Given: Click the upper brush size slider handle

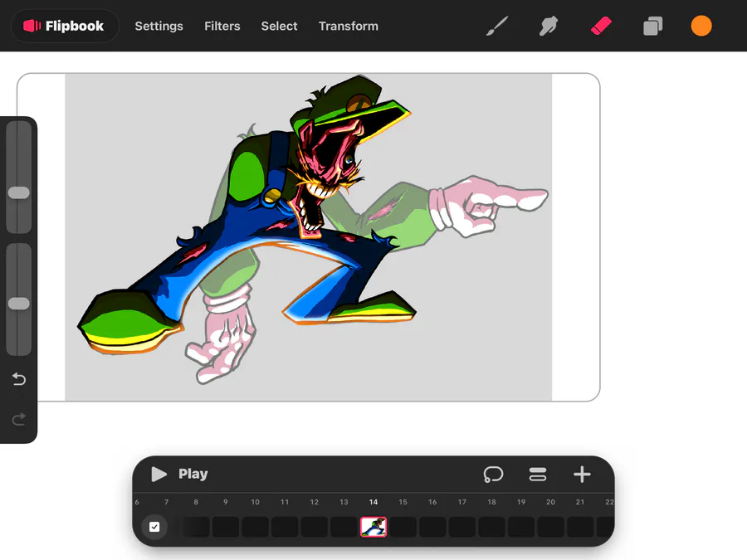Looking at the screenshot, I should 19,192.
